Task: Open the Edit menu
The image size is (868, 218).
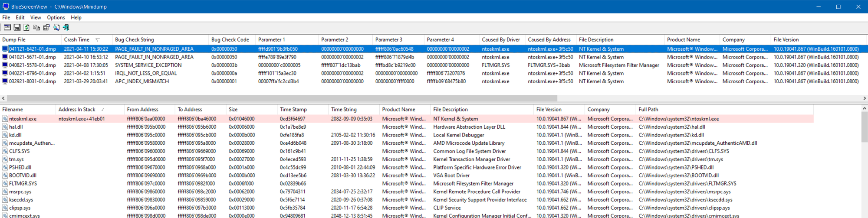Action: point(20,17)
